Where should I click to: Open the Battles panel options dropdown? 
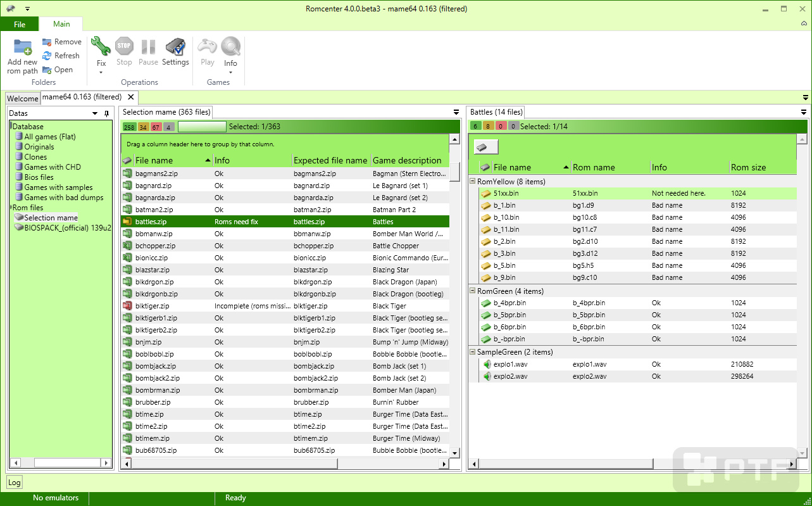coord(803,112)
